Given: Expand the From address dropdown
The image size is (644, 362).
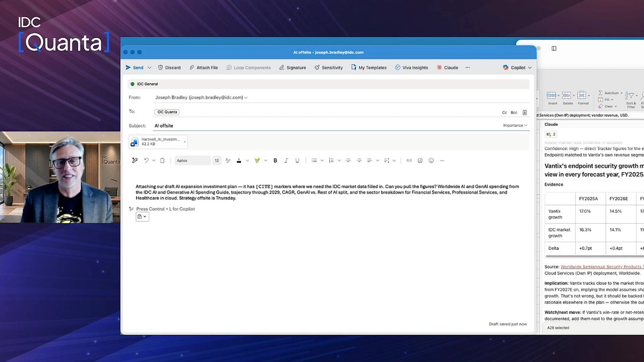Looking at the screenshot, I should pyautogui.click(x=246, y=98).
